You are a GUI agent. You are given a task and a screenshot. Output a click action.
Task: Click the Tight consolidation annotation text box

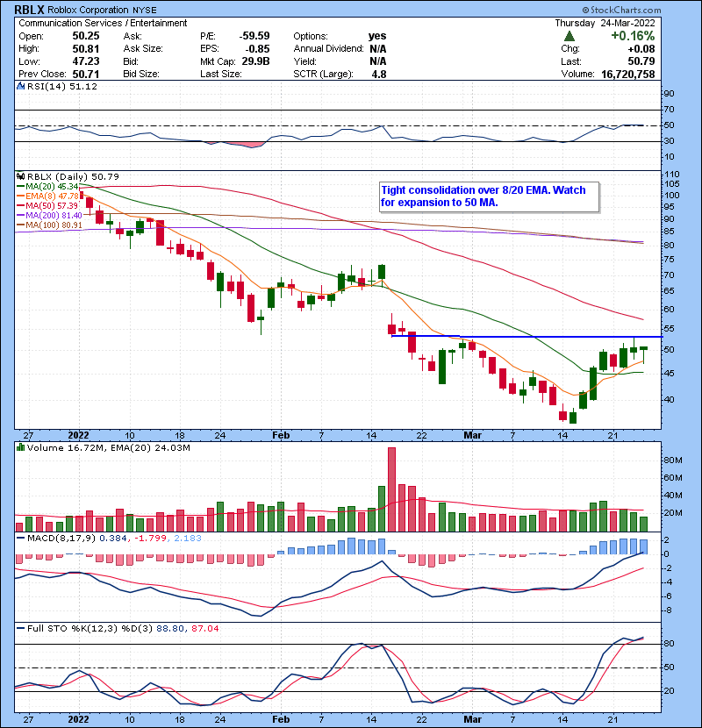click(490, 196)
